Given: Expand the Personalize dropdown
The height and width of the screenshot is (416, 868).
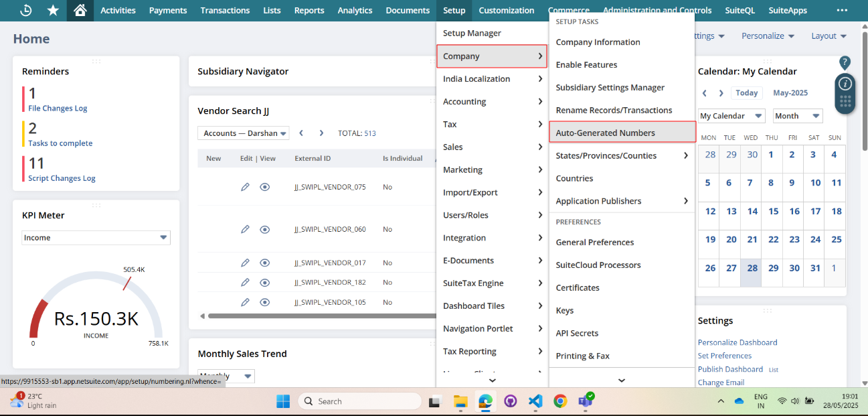Looking at the screenshot, I should [x=768, y=36].
